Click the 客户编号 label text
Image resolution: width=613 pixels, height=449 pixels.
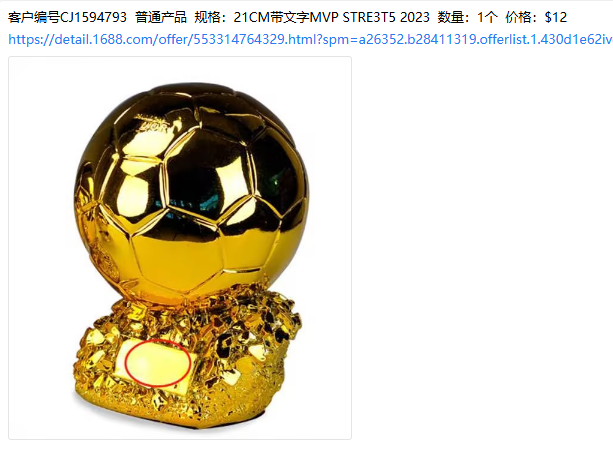coord(34,17)
